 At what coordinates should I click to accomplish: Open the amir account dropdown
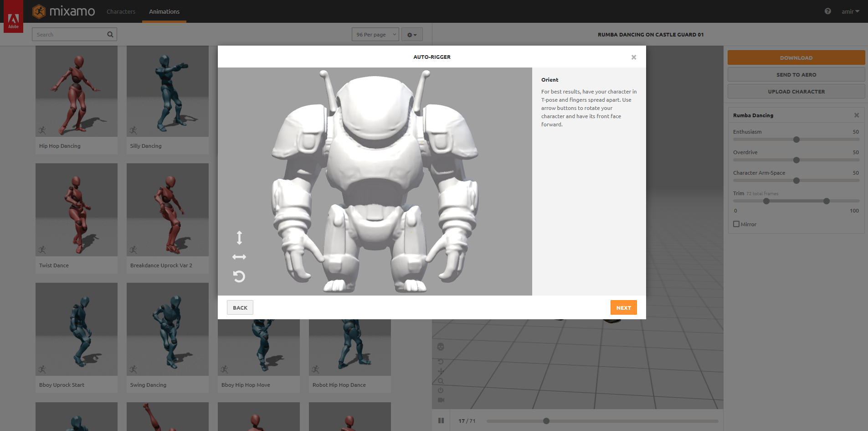(850, 11)
